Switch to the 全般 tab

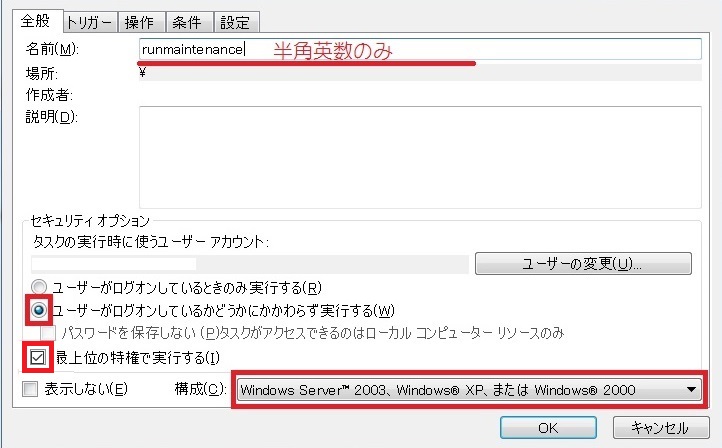tap(36, 21)
